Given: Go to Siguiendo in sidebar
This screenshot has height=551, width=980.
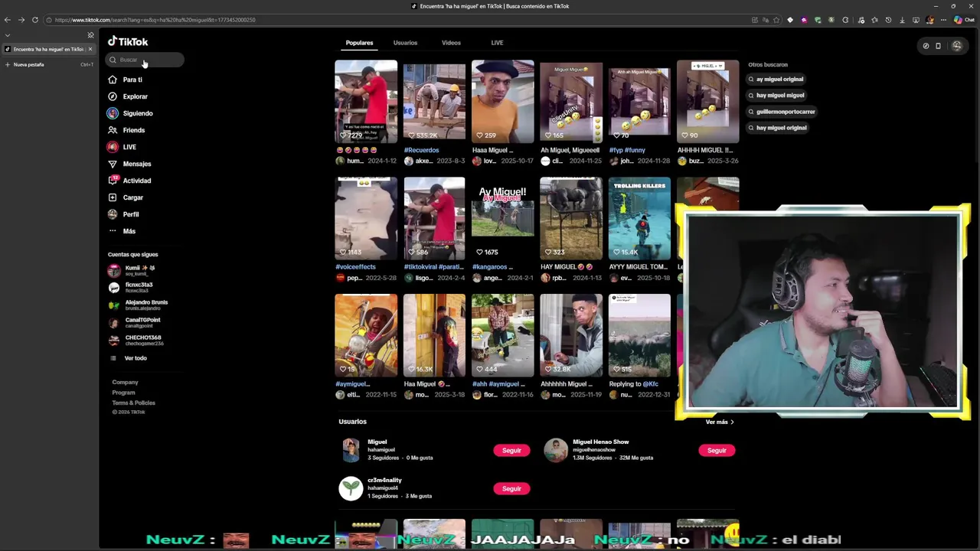Looking at the screenshot, I should (x=138, y=113).
